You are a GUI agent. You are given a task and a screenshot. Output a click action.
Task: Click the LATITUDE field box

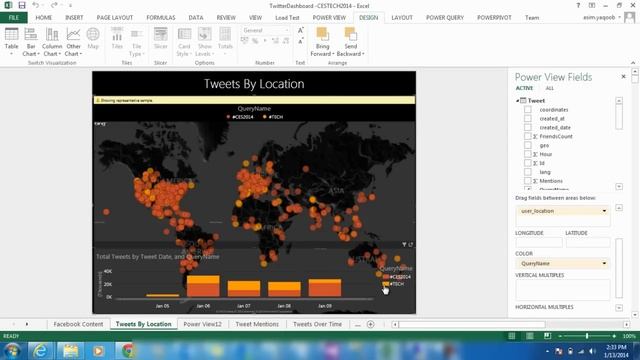(x=588, y=242)
